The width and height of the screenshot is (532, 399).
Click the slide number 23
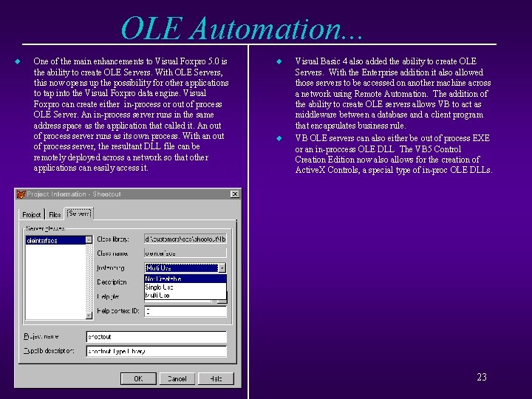click(x=482, y=377)
